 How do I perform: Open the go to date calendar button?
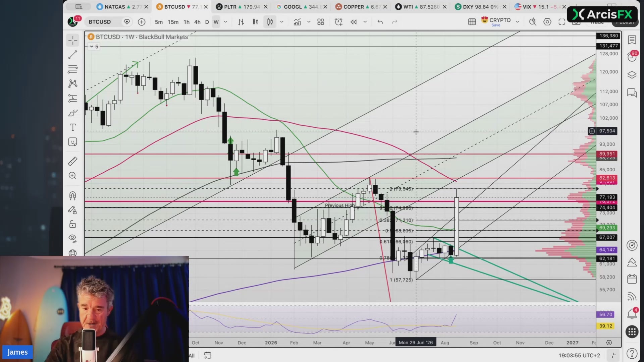coord(207,355)
